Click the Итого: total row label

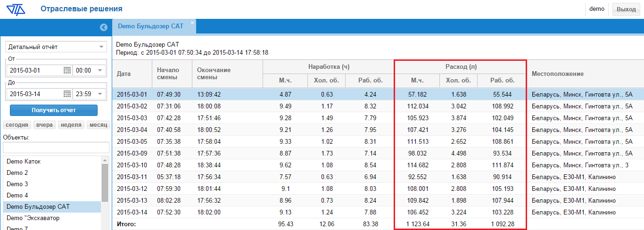pos(126,224)
